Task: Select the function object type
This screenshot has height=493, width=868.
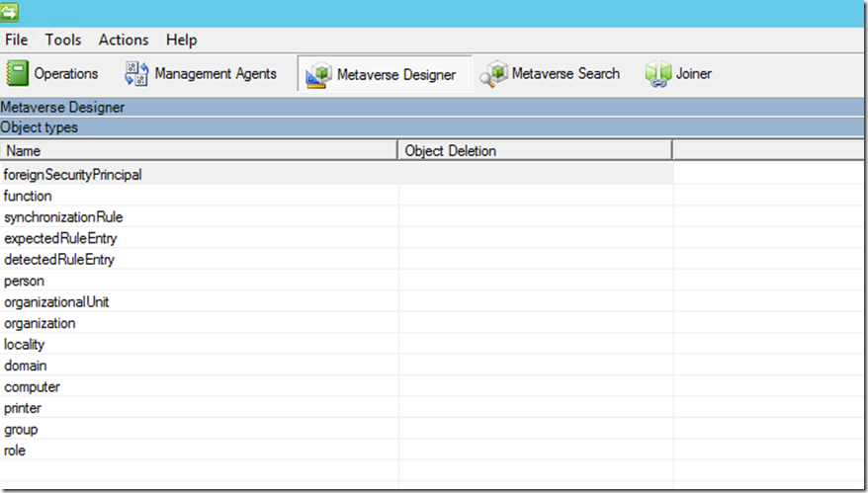Action: (x=28, y=196)
